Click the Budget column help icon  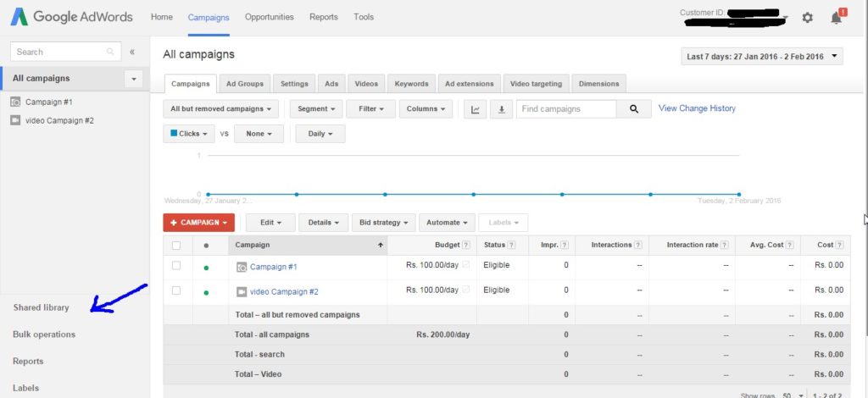click(466, 245)
